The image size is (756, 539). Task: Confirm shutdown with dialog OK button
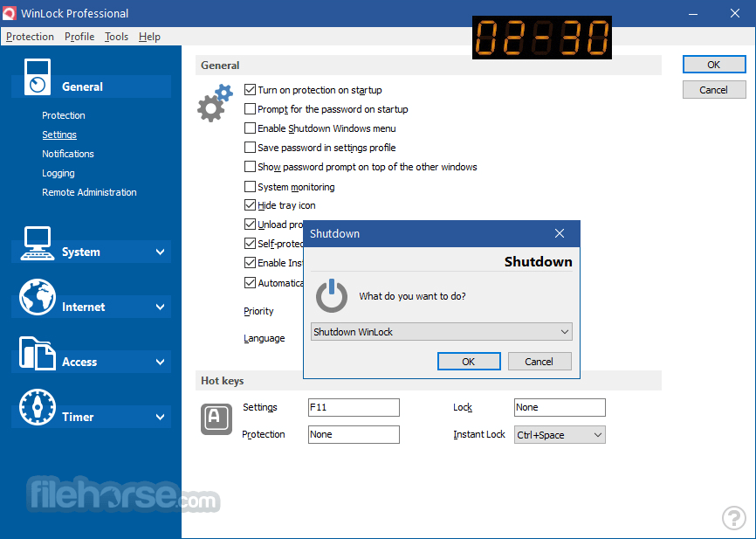(469, 362)
